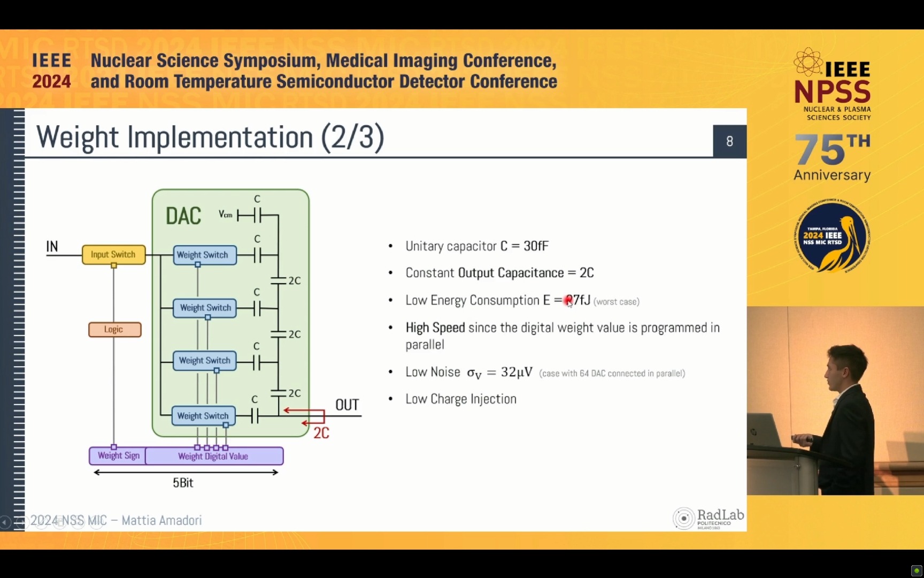Select the Nuclear Science Symposium header line
Image resolution: width=924 pixels, height=578 pixels.
tap(324, 60)
